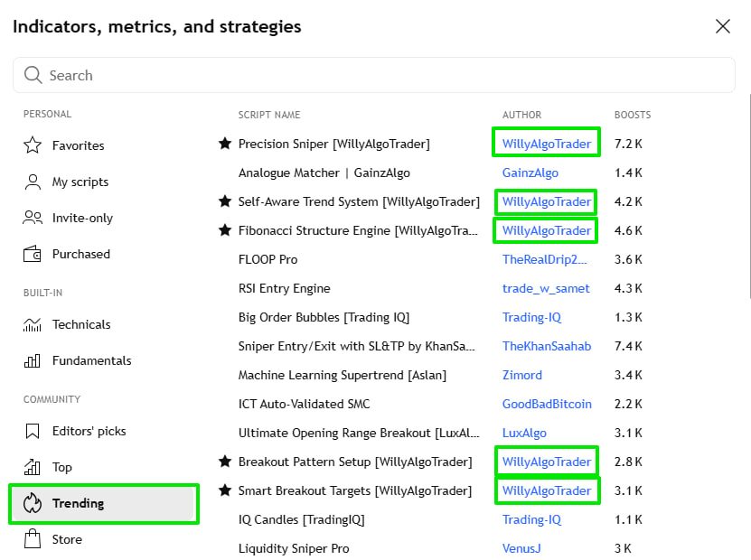Click the scripts list vertical scrollbar

click(x=749, y=196)
